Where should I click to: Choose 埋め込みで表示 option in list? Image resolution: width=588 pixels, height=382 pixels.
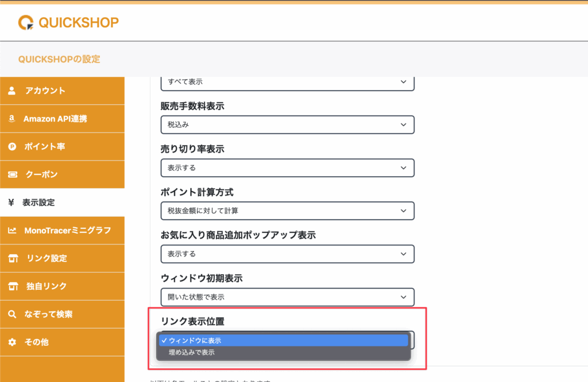(x=284, y=352)
